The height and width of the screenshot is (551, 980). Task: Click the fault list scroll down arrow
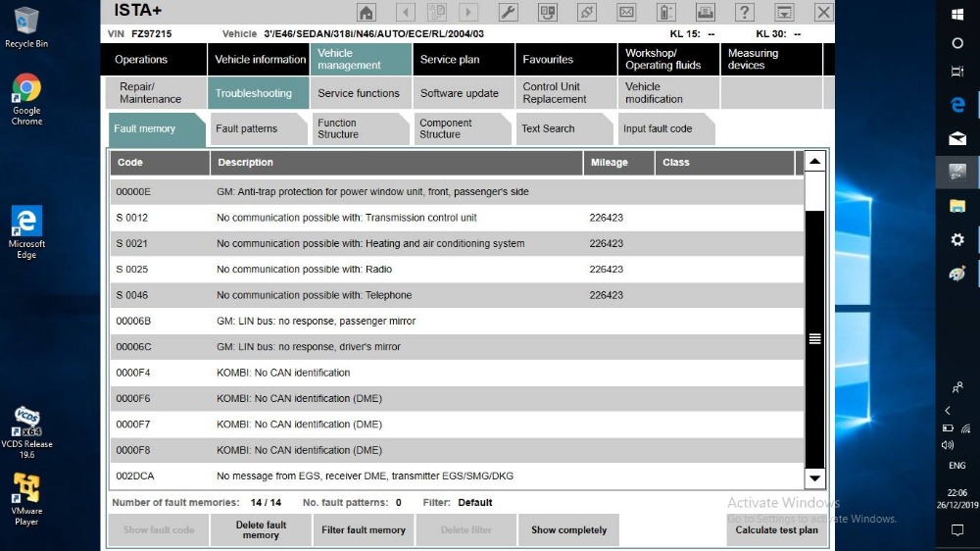(x=814, y=478)
